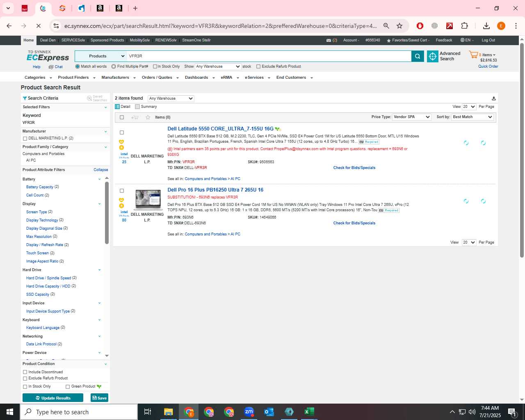
Task: Open Saved Searches icon
Action: tap(89, 98)
